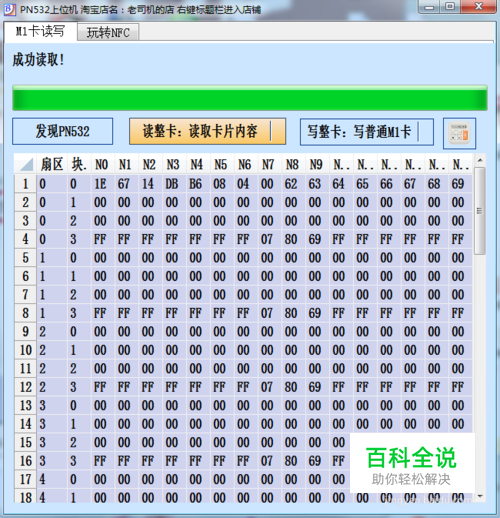
Task: Click cell 80 in row 12
Action: coord(293,387)
